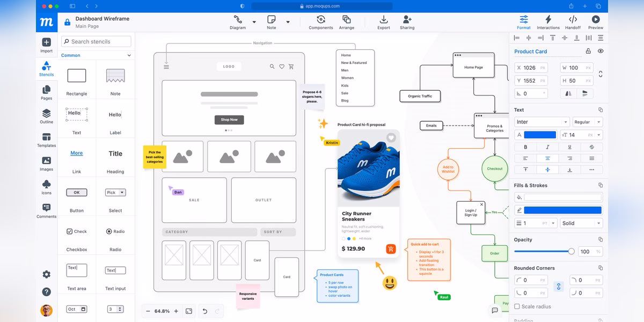Image resolution: width=644 pixels, height=322 pixels.
Task: Open the Import panel
Action: point(47,46)
